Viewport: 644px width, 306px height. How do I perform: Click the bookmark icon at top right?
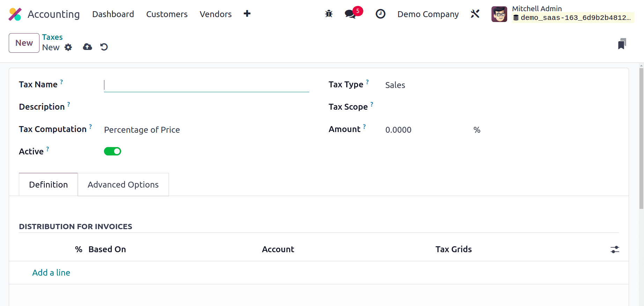622,44
